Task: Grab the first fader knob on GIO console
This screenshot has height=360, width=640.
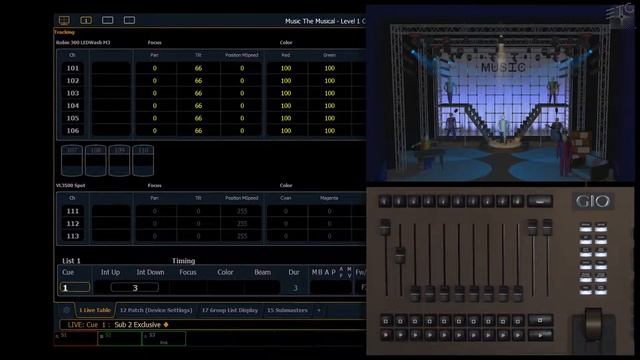Action: (x=385, y=227)
